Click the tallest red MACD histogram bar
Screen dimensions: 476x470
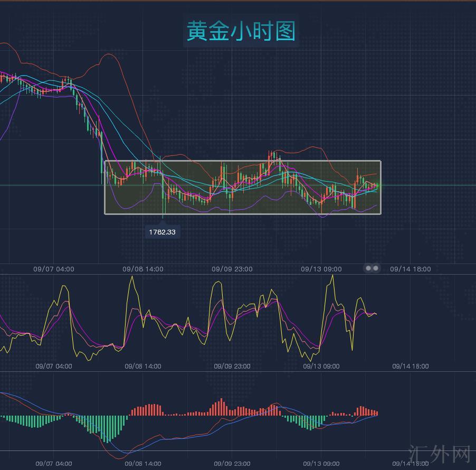coord(220,408)
